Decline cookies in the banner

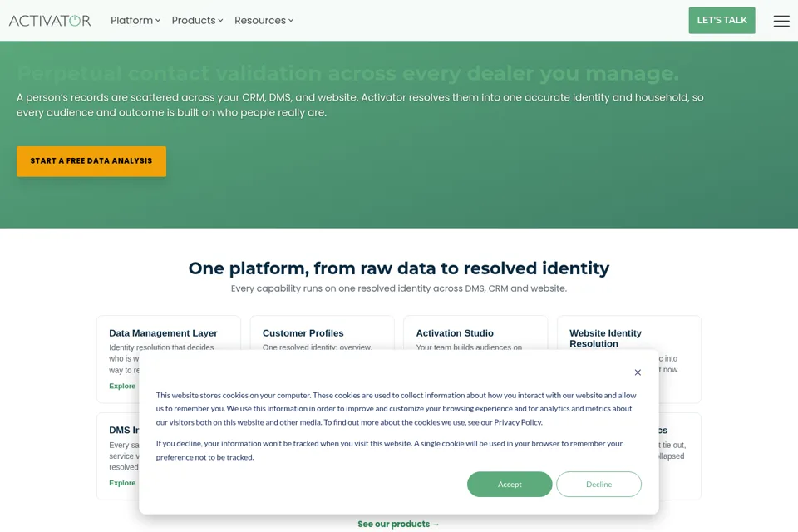click(598, 484)
